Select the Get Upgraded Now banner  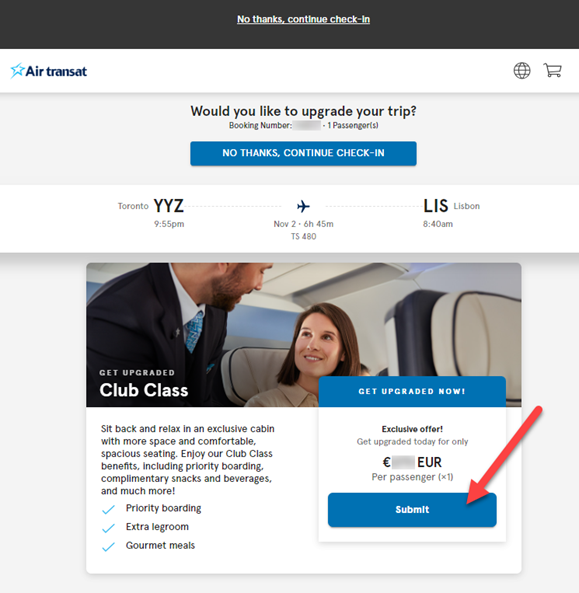(412, 391)
